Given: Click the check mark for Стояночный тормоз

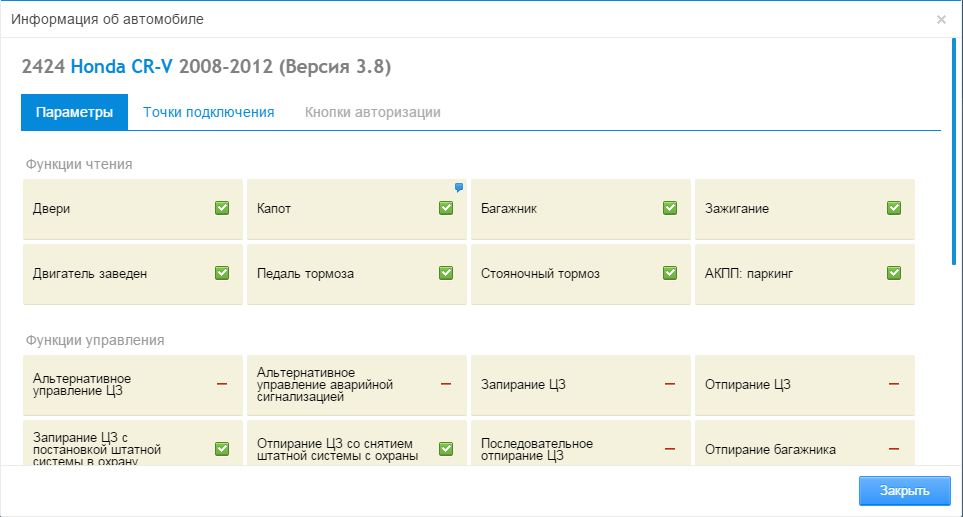Looking at the screenshot, I should point(670,273).
